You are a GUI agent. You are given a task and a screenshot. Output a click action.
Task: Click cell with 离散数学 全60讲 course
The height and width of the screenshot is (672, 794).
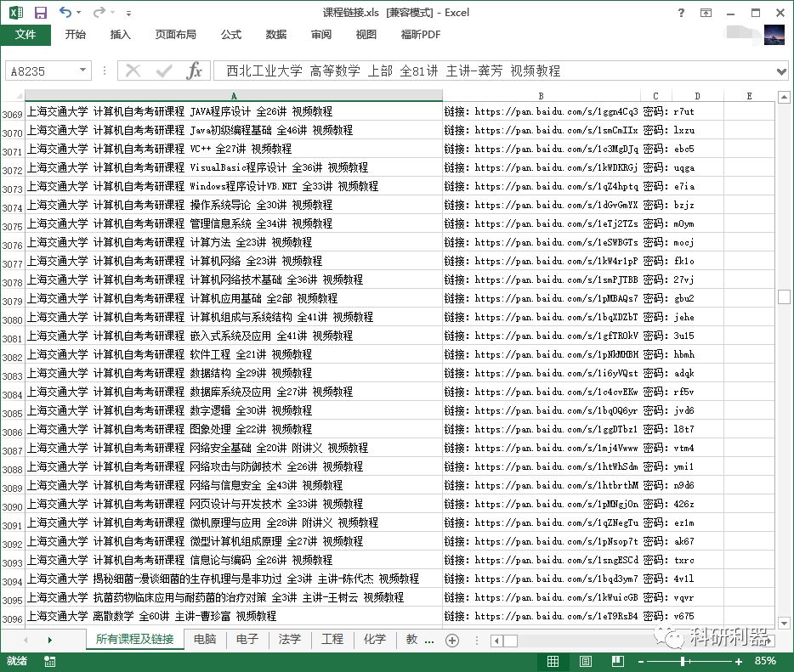pyautogui.click(x=234, y=616)
